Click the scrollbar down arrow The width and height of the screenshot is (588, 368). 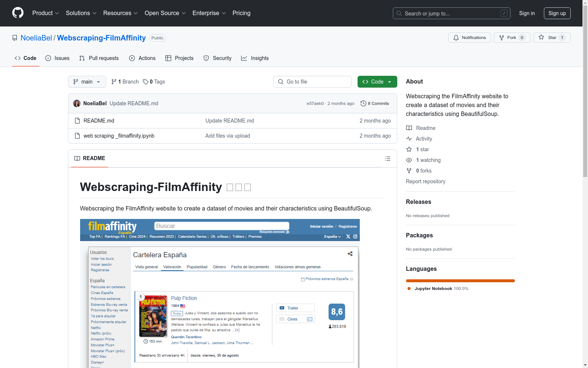coord(585,365)
